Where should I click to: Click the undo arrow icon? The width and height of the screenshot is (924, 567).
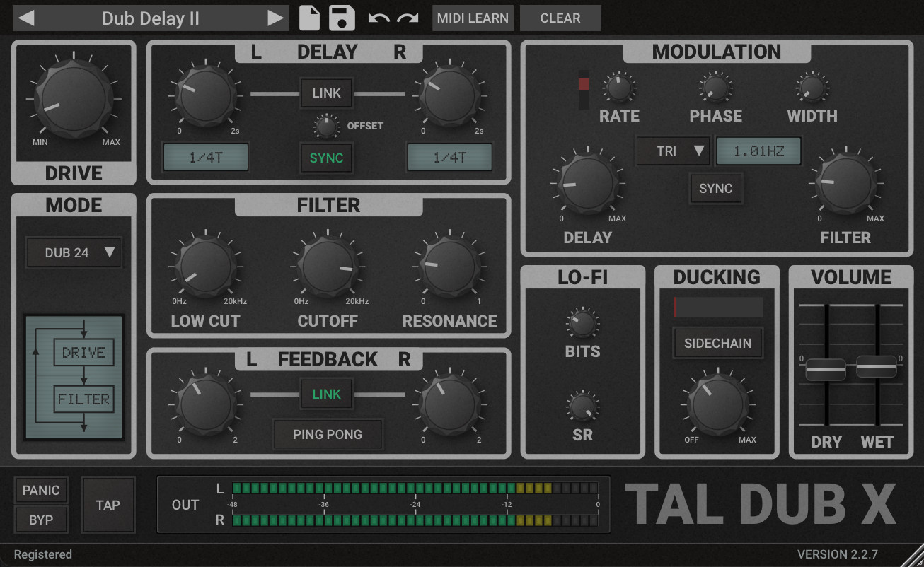coord(379,18)
